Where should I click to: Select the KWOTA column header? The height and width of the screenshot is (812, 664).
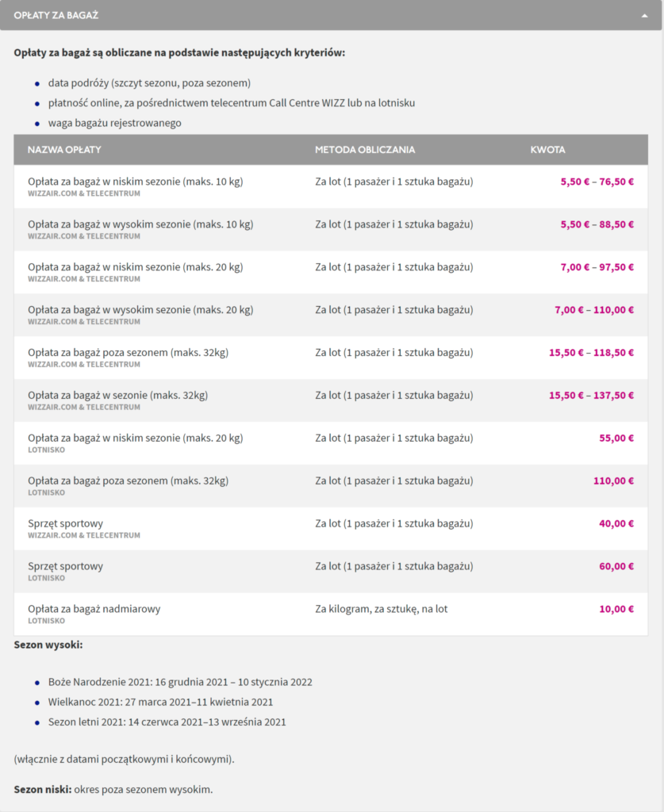[547, 150]
